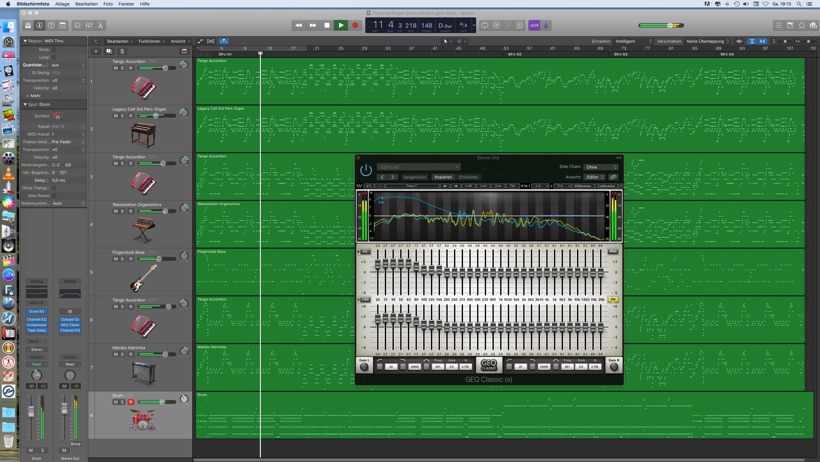Solo the Legacy Cell 3rd Perc Organ track
The image size is (820, 462).
tap(122, 116)
